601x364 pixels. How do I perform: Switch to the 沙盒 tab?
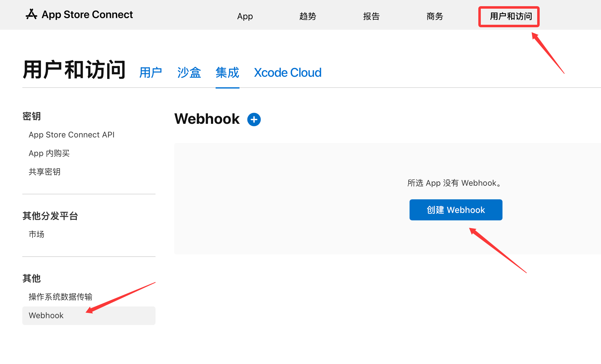pos(189,73)
